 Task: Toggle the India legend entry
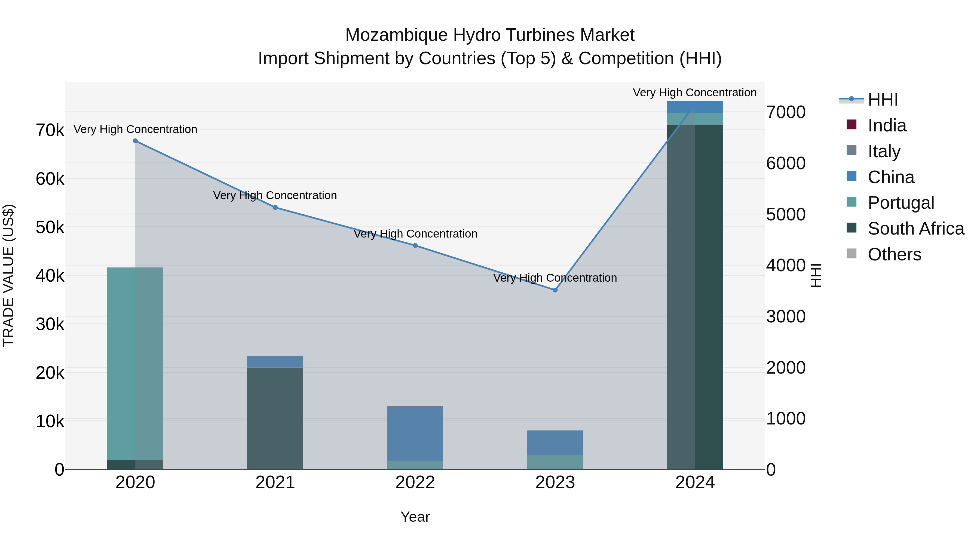tap(876, 125)
